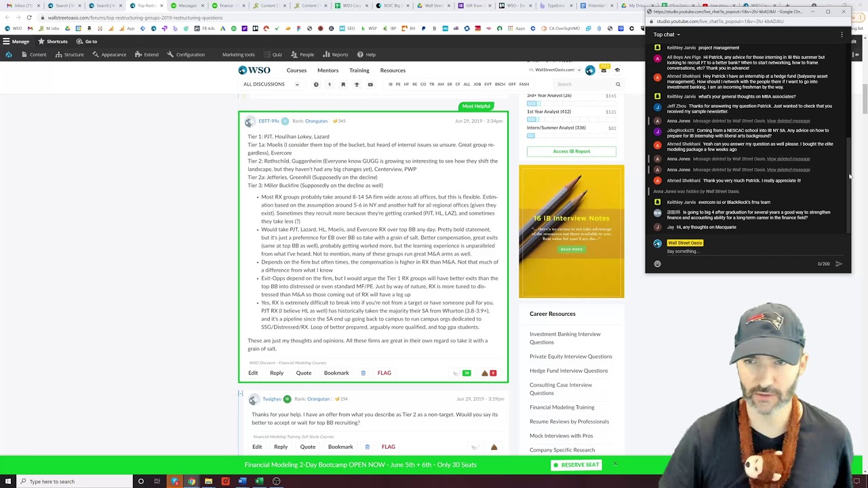Select the lightning bolt filter icon
This screenshot has height=488, width=868.
330,85
